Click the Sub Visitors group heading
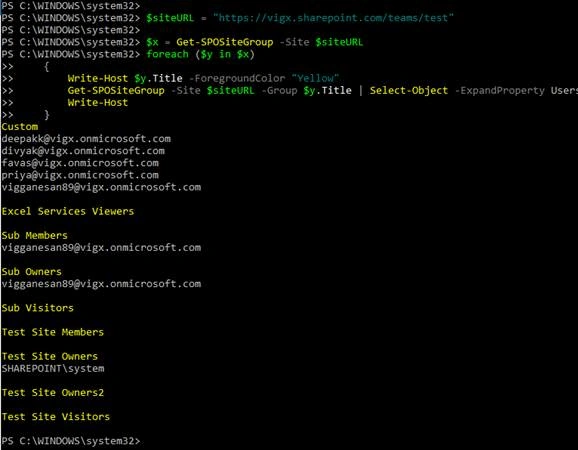Screen dimensions: 578x450 click(x=38, y=308)
